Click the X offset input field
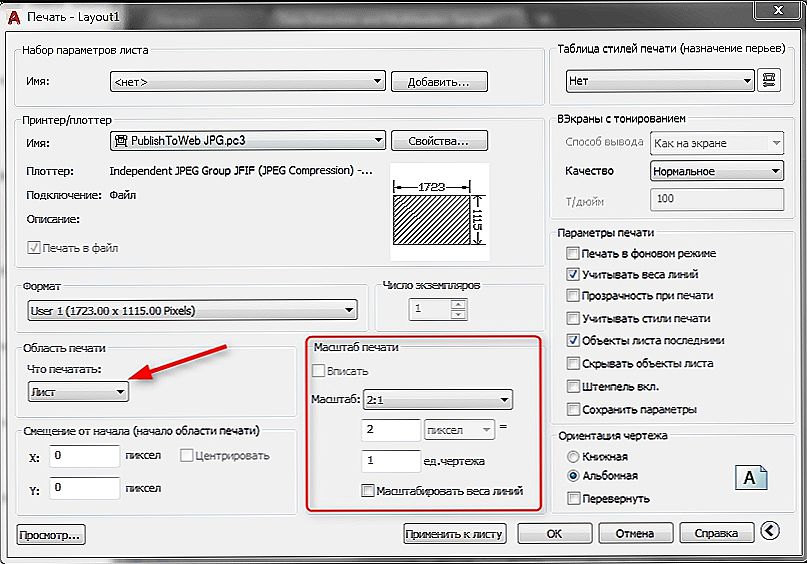The height and width of the screenshot is (564, 807). click(84, 456)
